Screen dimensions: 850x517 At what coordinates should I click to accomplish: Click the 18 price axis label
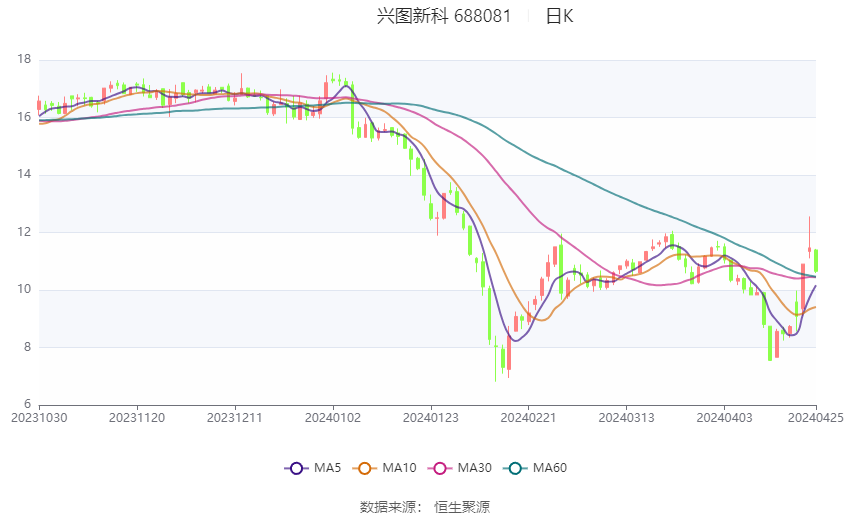pyautogui.click(x=24, y=59)
